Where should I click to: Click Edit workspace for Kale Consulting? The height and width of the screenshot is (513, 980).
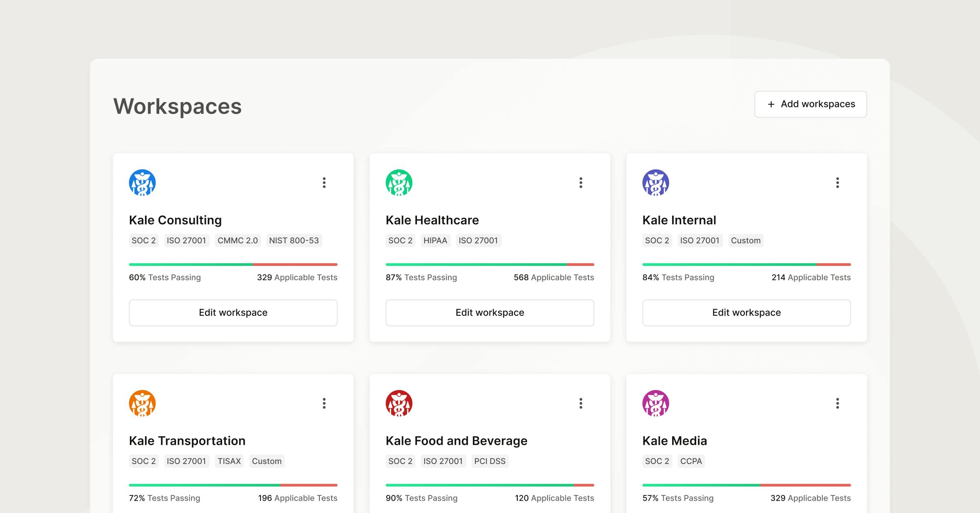[233, 312]
